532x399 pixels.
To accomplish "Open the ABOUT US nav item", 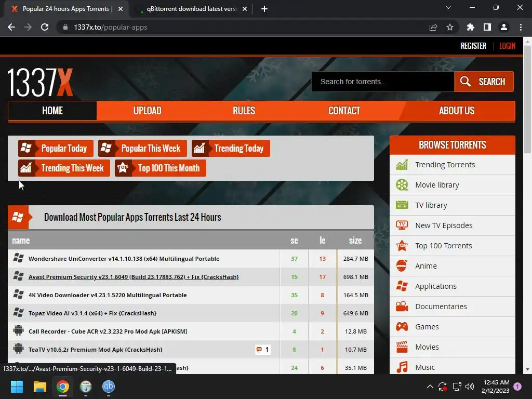I will point(457,111).
